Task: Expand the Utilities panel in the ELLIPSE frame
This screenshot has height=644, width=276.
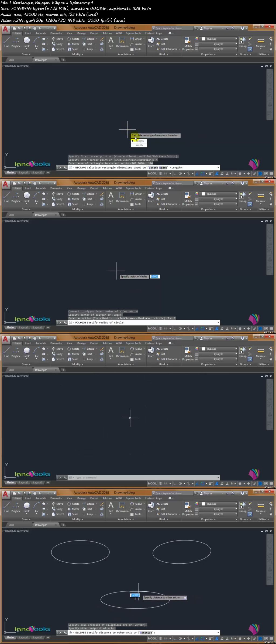Action: coord(263,519)
